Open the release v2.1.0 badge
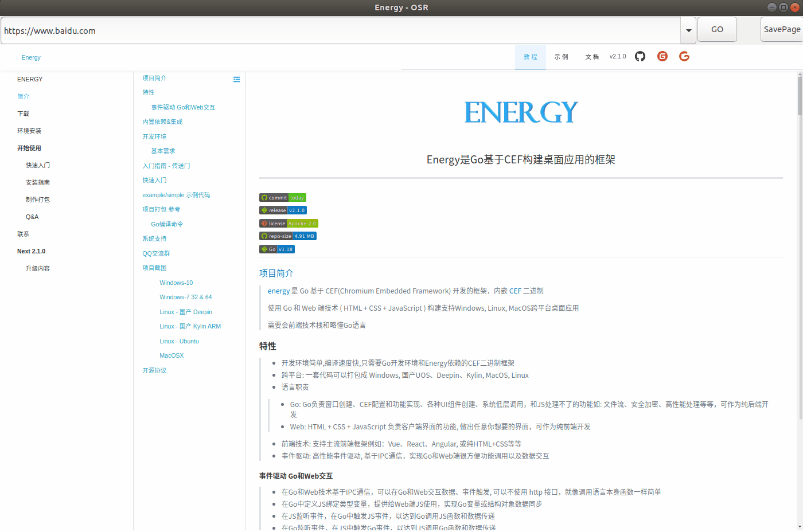The height and width of the screenshot is (532, 803). point(283,210)
